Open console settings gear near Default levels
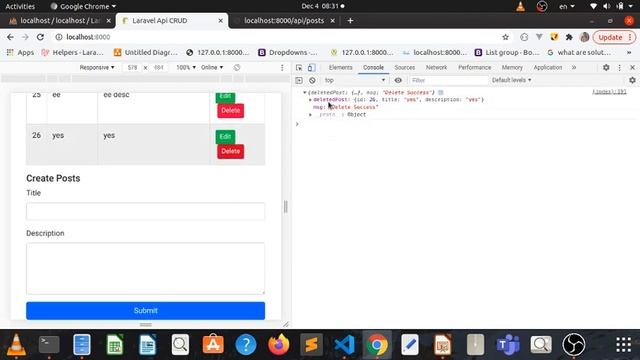Screen dimensions: 640x360 632,80
